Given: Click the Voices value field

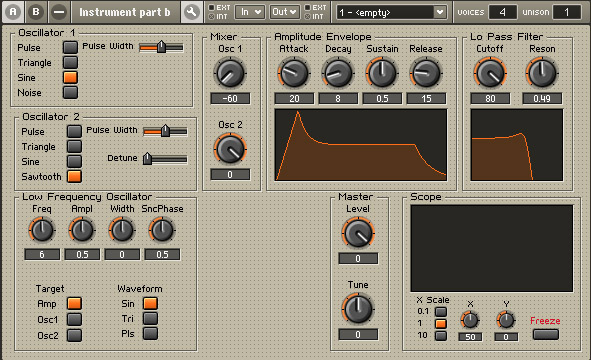Looking at the screenshot, I should (x=502, y=12).
